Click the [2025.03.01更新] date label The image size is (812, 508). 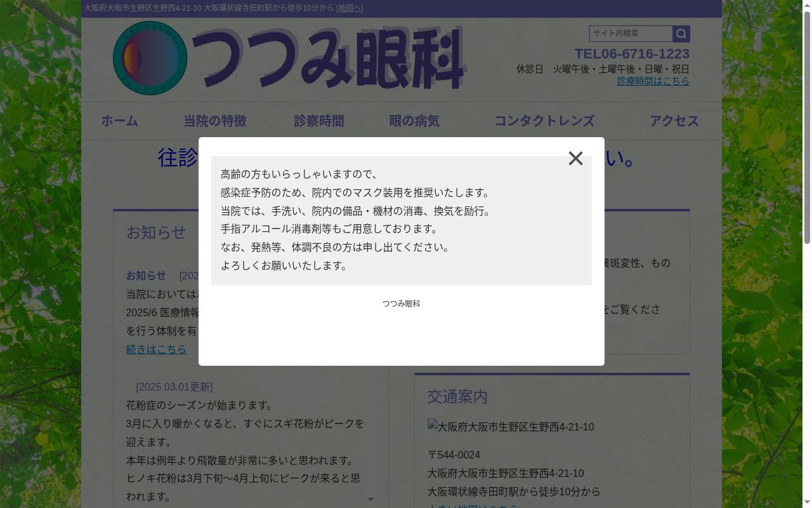click(174, 387)
